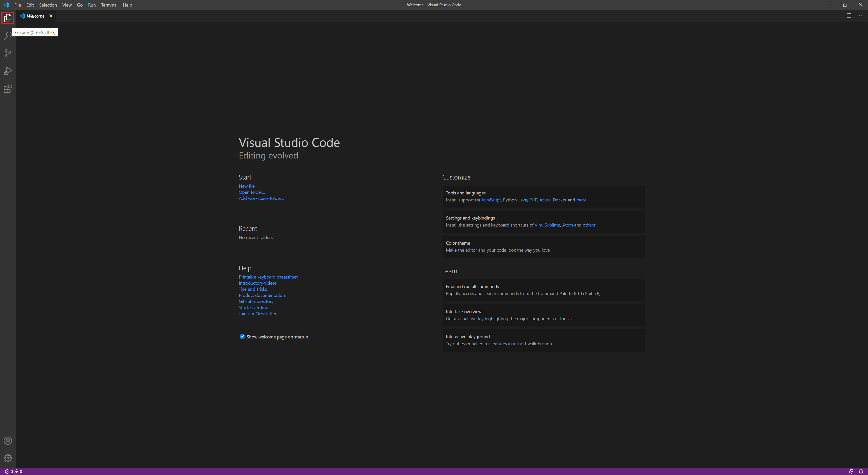Open the Run and Debug view
This screenshot has height=475, width=868.
pyautogui.click(x=8, y=71)
